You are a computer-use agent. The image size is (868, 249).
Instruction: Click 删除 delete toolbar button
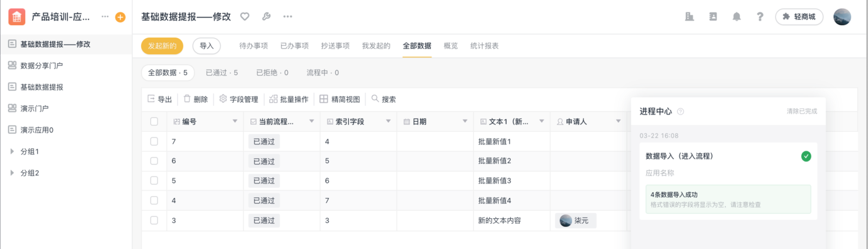196,99
